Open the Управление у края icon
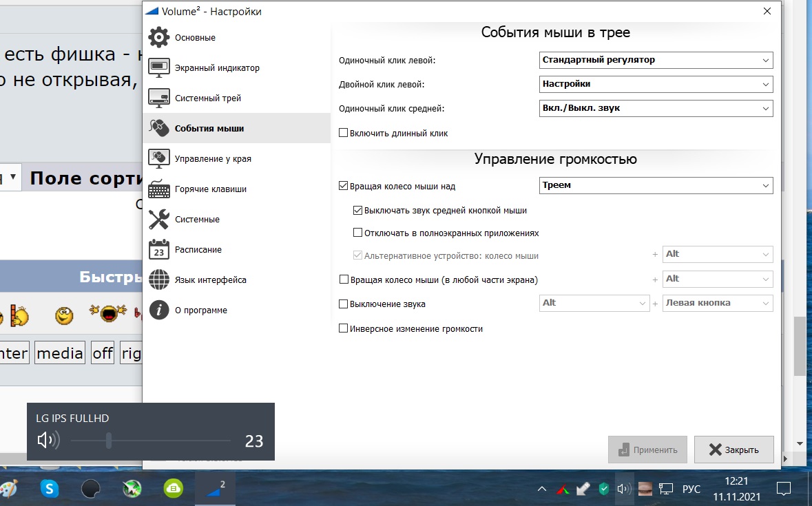The width and height of the screenshot is (812, 506). 159,158
